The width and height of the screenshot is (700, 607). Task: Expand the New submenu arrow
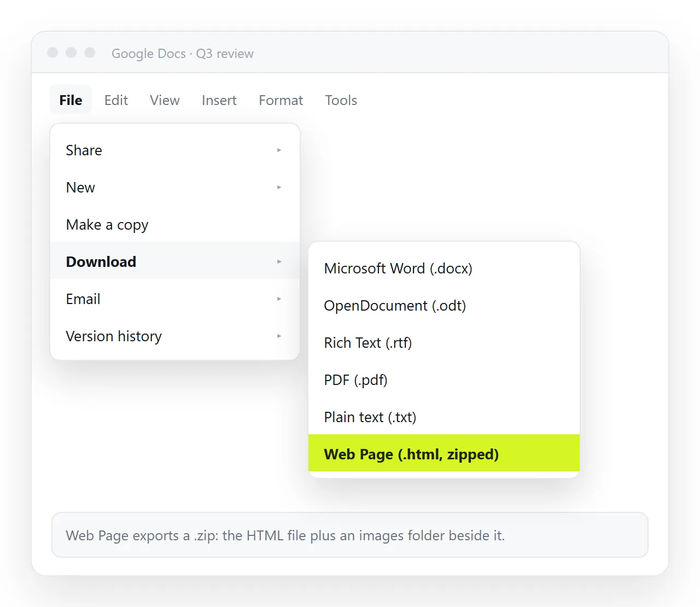pyautogui.click(x=279, y=187)
